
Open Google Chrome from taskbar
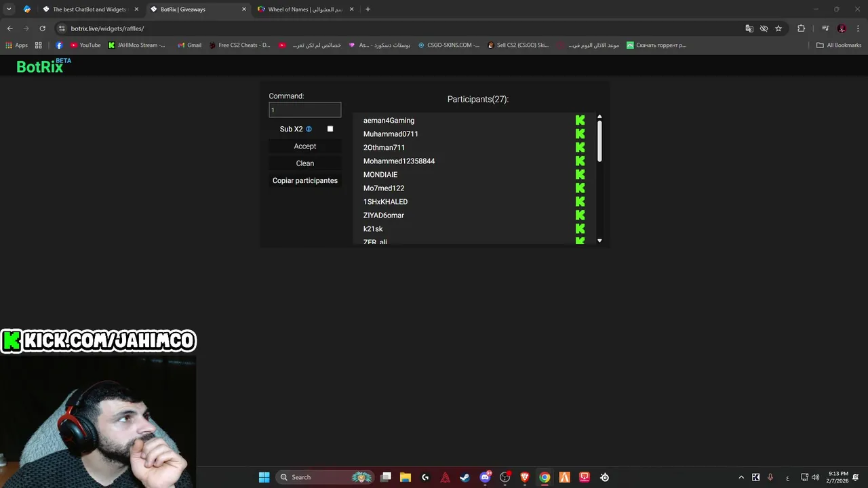click(545, 477)
